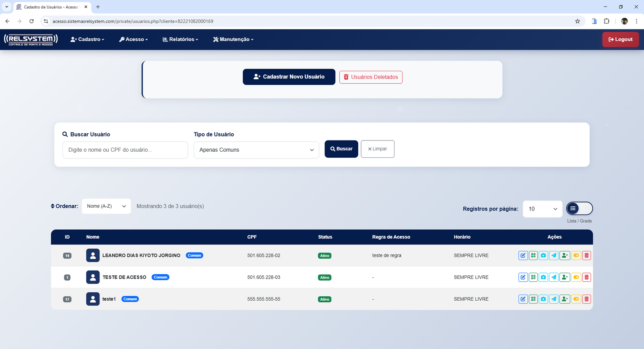Click the edit pencil icon for teste1
Screen dimensions: 644x349
click(x=523, y=299)
